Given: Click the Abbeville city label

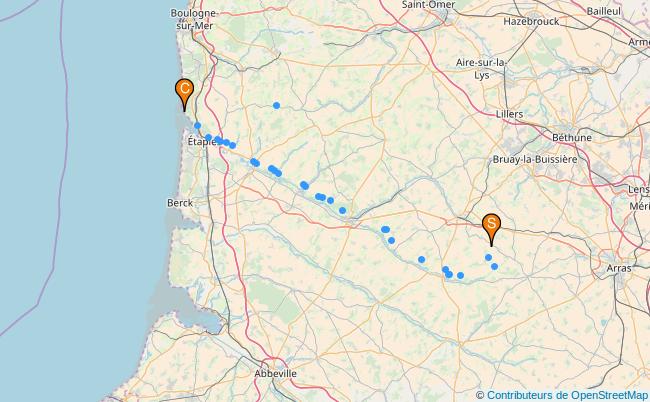Looking at the screenshot, I should click(275, 373).
